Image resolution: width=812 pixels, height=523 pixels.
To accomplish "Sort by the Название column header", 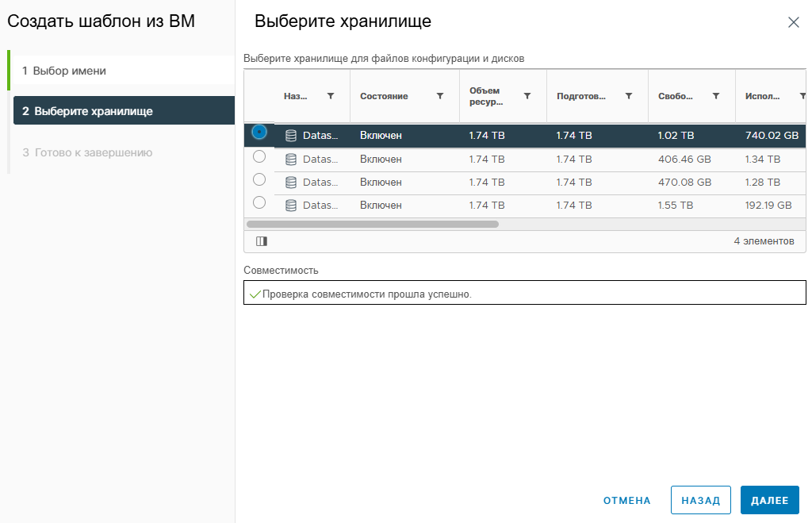I will [x=295, y=96].
